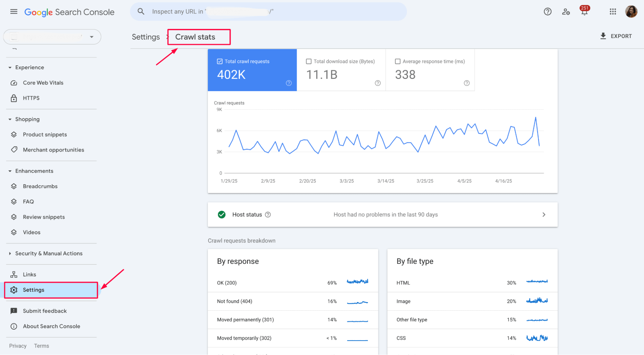The width and height of the screenshot is (644, 355).
Task: Open the OK (200) response row
Action: (x=293, y=283)
